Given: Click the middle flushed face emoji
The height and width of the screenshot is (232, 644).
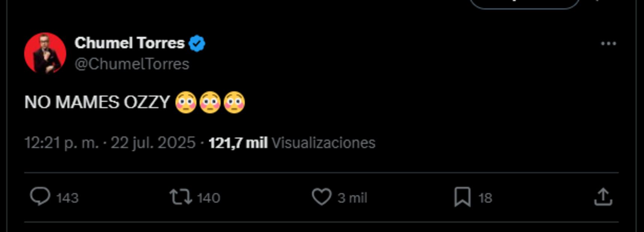Looking at the screenshot, I should pos(210,102).
